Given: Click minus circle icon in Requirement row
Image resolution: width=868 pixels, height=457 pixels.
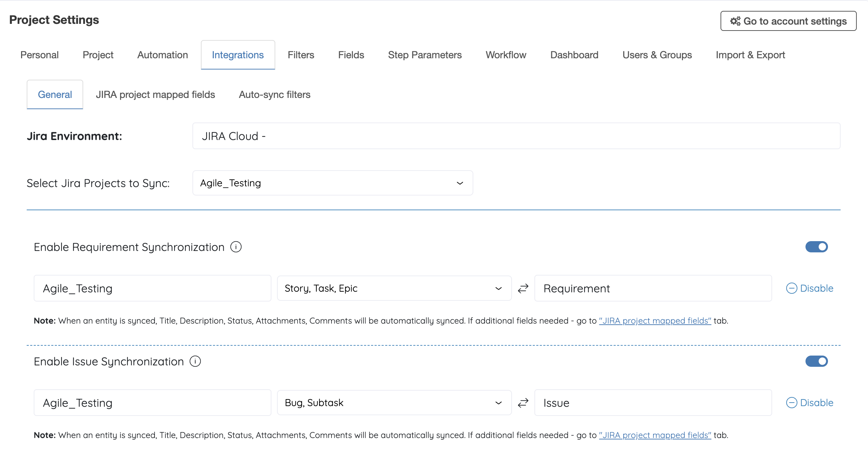Looking at the screenshot, I should 791,289.
